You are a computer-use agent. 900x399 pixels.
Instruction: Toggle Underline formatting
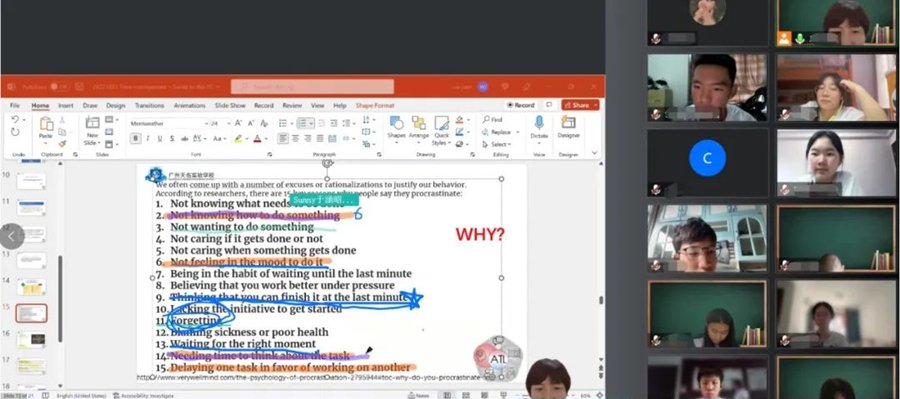click(160, 138)
